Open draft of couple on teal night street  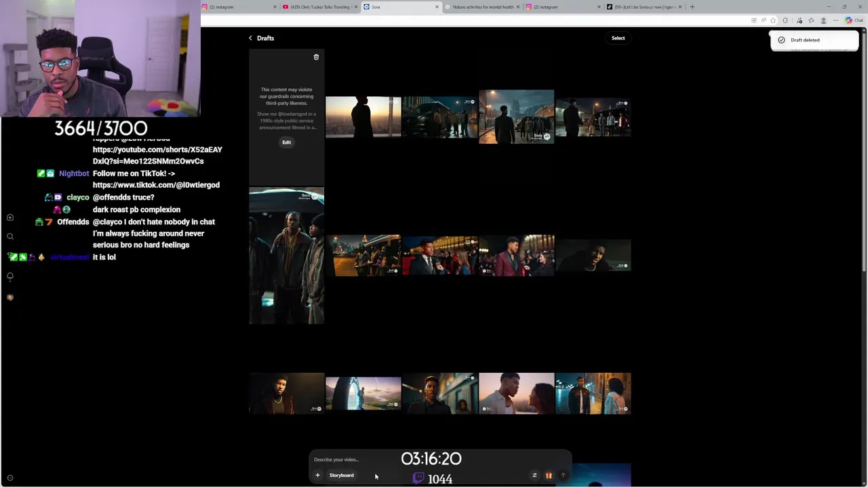593,393
